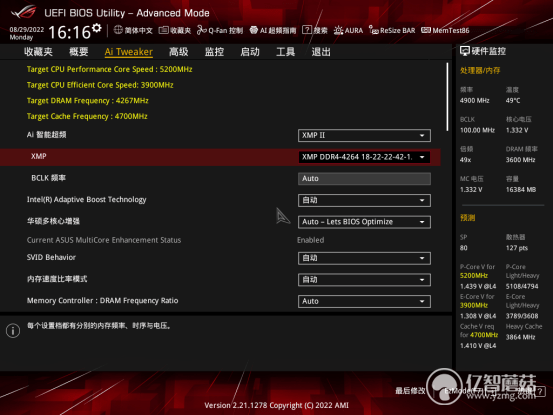Click the SP 80 value
This screenshot has width=553, height=415.
[x=464, y=248]
